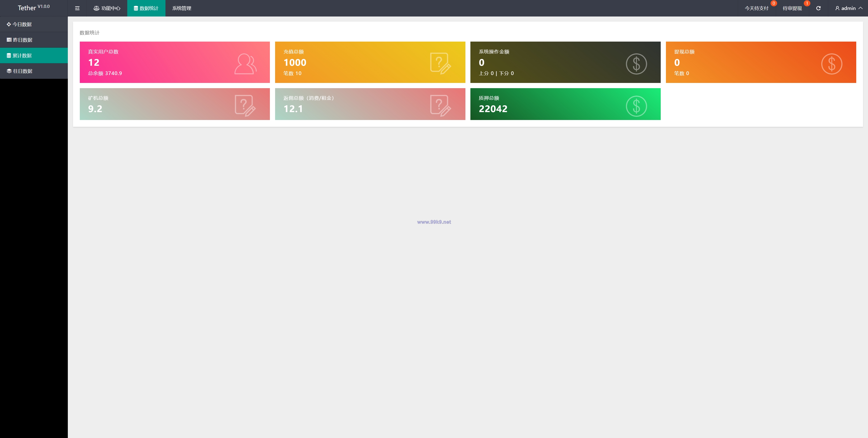
Task: Click the 矿机总额 value 9.2
Action: tap(95, 109)
